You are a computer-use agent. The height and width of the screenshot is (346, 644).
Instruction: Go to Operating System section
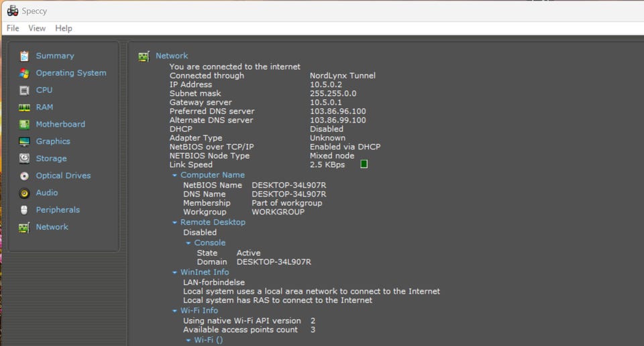[71, 73]
